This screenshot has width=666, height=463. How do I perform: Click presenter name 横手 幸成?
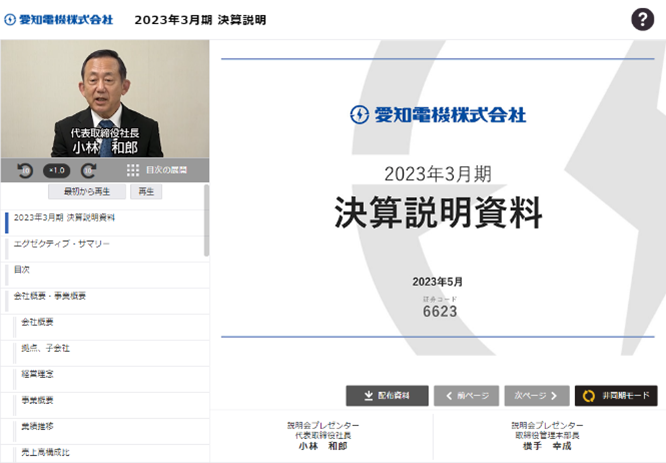click(x=547, y=446)
